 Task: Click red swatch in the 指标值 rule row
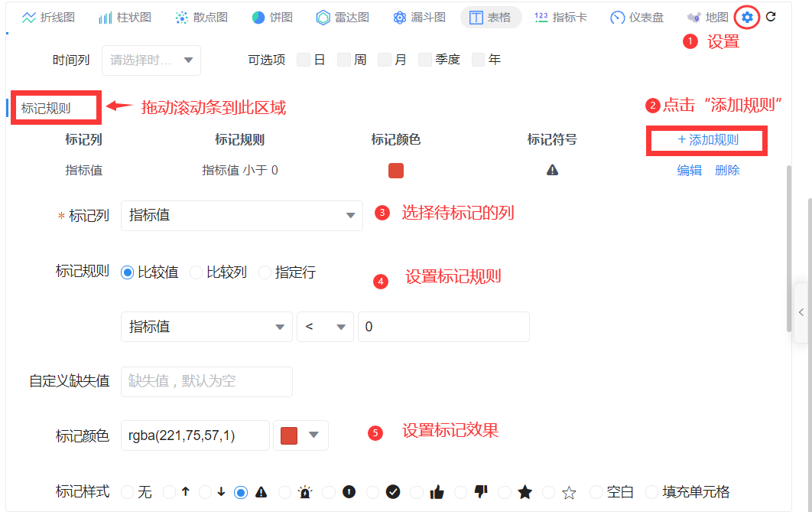[x=395, y=171]
